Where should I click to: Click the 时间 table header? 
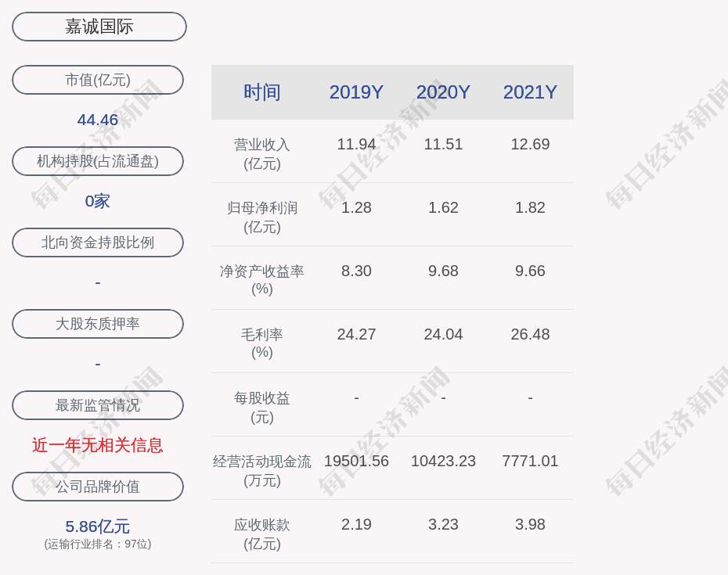click(262, 92)
